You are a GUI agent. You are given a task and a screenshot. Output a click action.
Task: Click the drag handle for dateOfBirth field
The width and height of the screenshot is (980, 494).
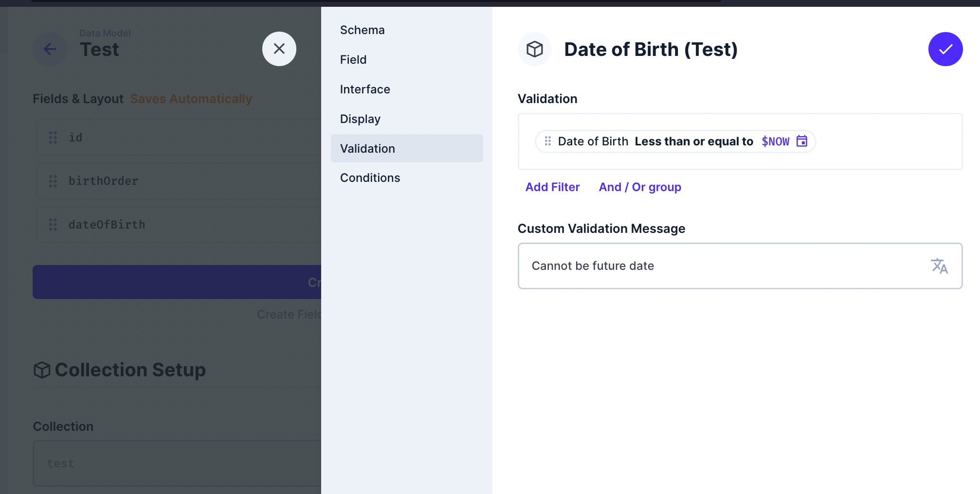[53, 225]
